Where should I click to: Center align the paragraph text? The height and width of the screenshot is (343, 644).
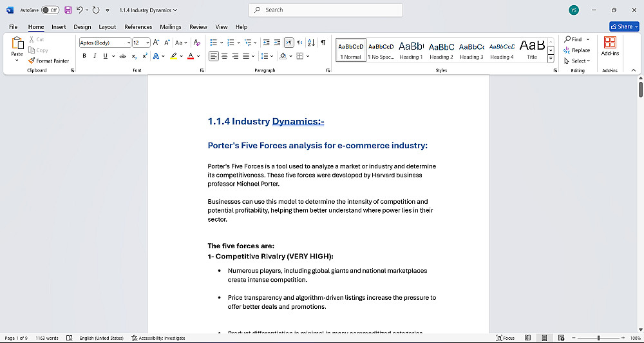click(225, 56)
